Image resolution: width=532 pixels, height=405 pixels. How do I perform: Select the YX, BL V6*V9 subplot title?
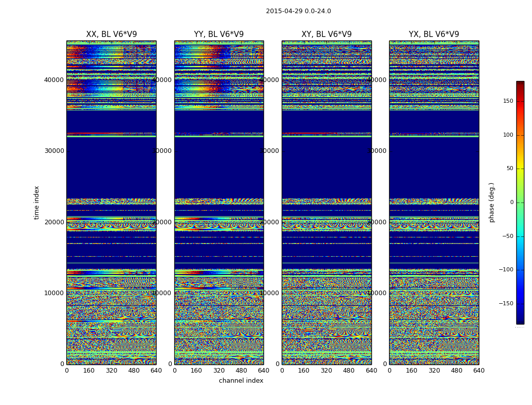(434, 34)
